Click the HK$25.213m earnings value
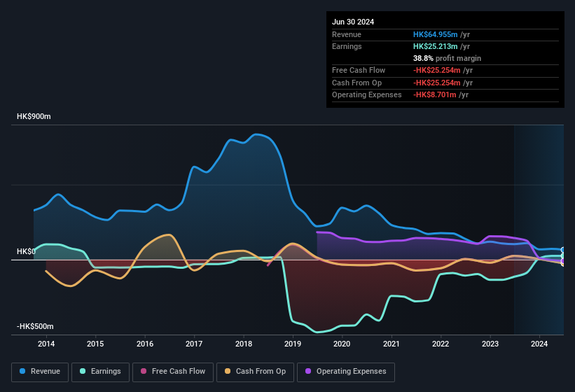This screenshot has width=575, height=392. 436,46
